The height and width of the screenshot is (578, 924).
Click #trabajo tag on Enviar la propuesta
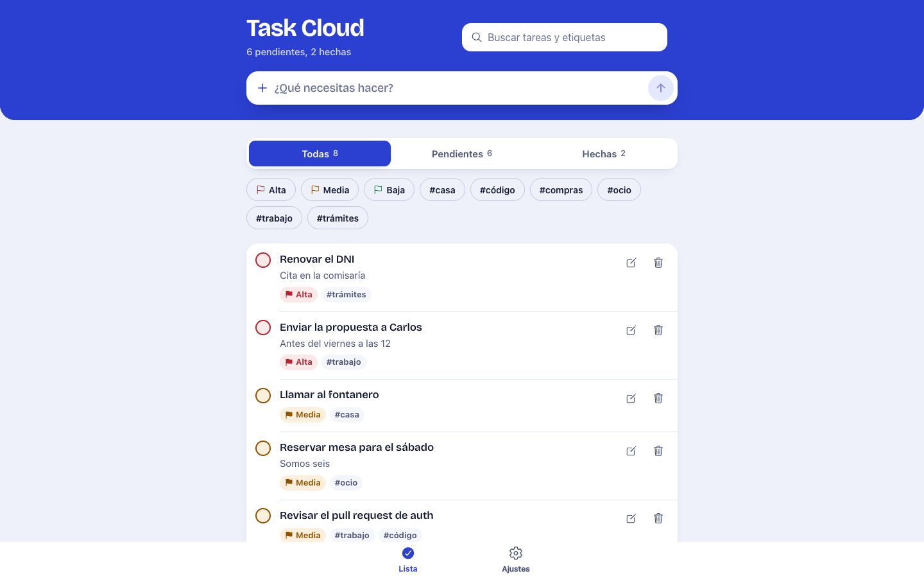pyautogui.click(x=344, y=362)
